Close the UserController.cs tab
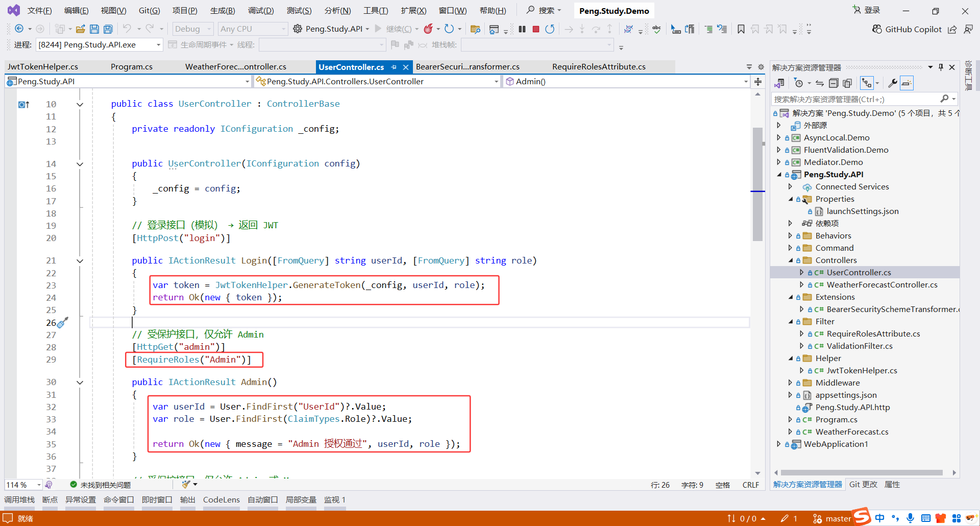This screenshot has width=980, height=526. (406, 67)
